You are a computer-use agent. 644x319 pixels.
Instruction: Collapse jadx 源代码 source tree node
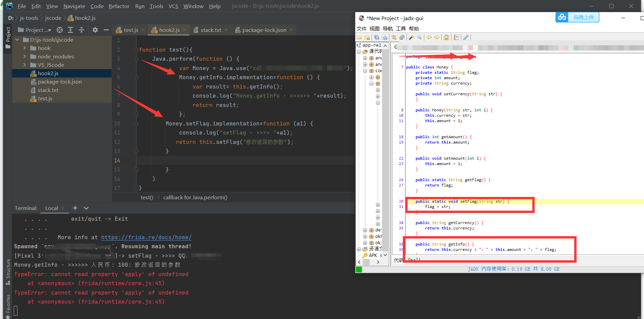359,52
